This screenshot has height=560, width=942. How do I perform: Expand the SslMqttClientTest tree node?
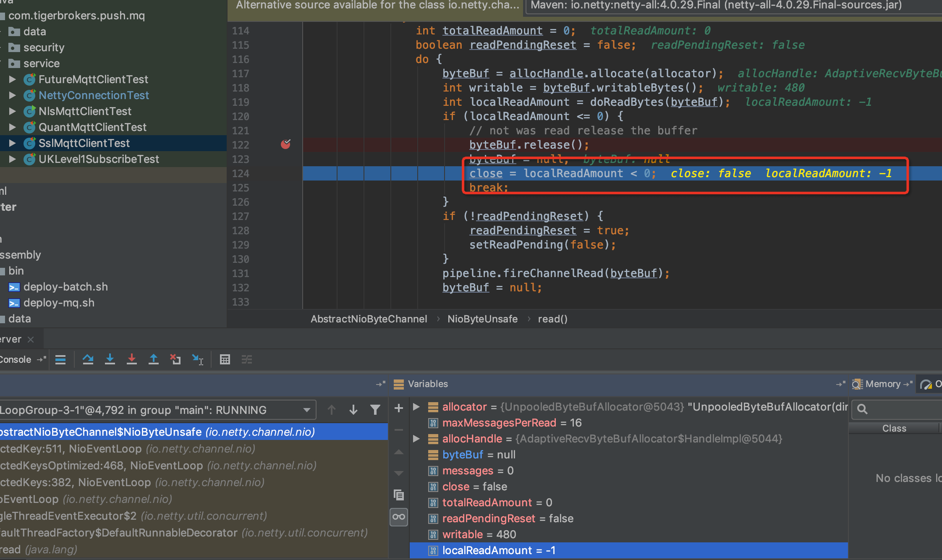coord(12,143)
